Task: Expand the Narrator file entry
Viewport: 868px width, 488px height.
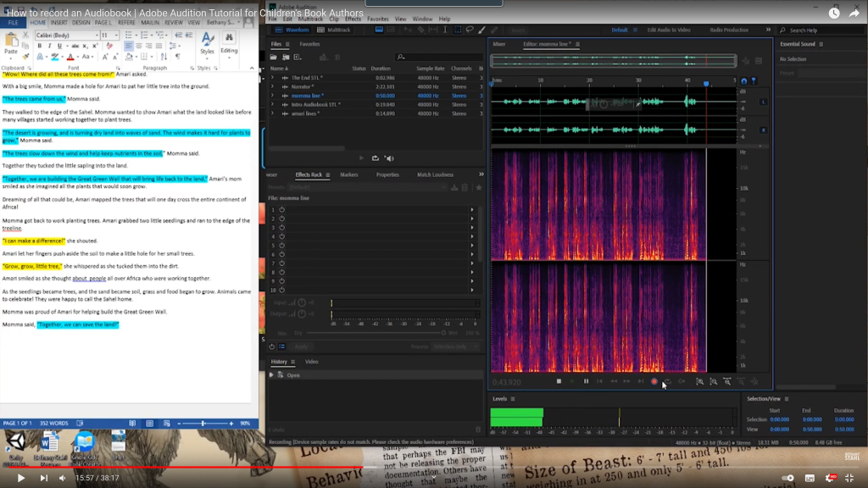Action: point(272,86)
